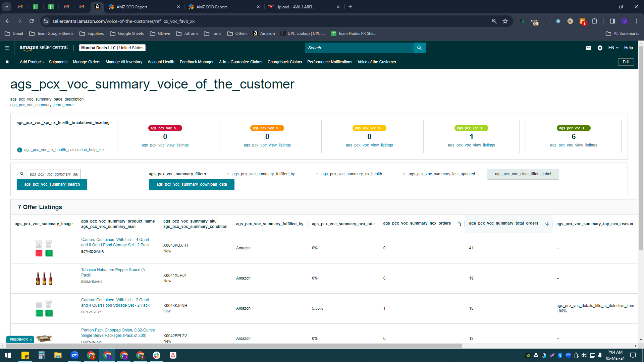The height and width of the screenshot is (362, 644).
Task: Launch Zoom from the Windows taskbar
Action: tap(74, 355)
